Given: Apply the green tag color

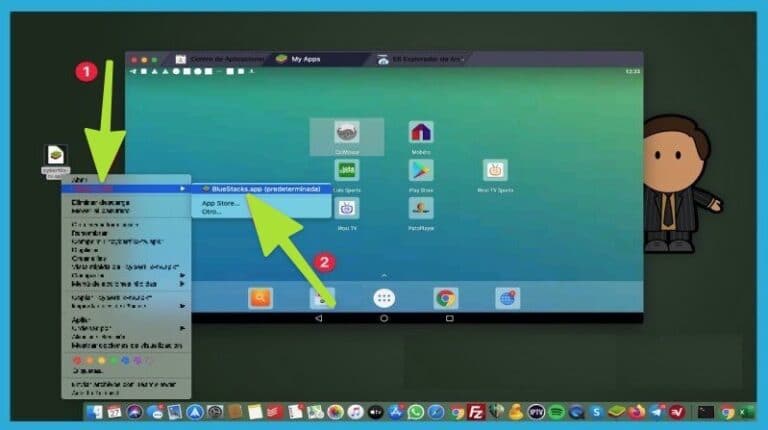Looking at the screenshot, I should click(114, 360).
